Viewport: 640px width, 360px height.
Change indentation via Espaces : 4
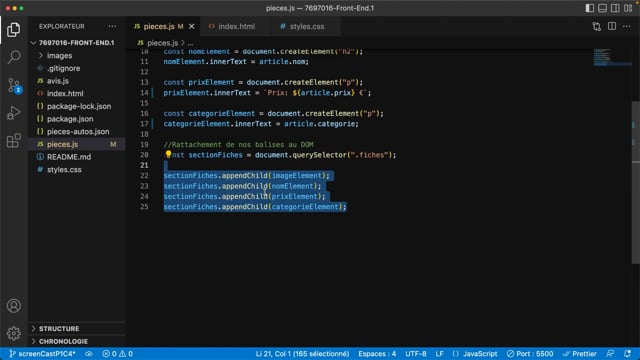tap(377, 353)
